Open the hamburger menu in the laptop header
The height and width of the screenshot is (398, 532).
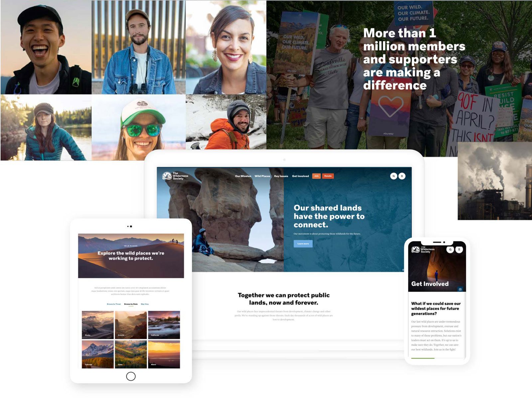[402, 176]
